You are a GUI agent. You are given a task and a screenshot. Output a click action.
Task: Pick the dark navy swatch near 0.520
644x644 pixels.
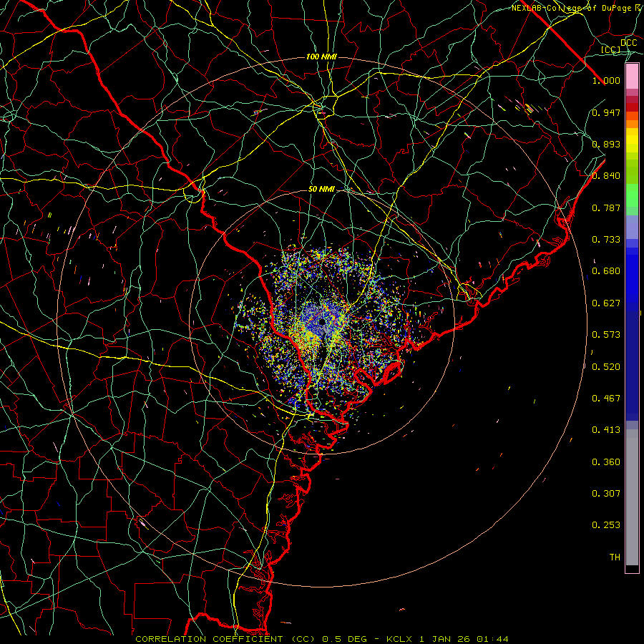632,366
